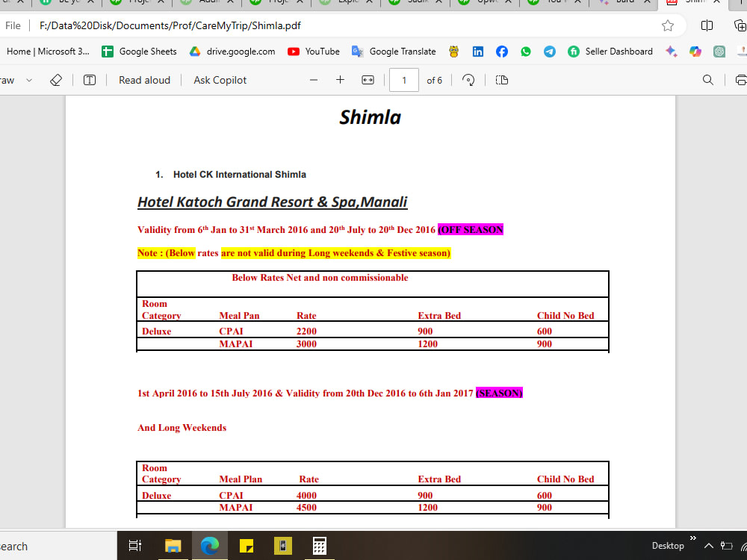Click the taskbar Search box
This screenshot has width=747, height=560.
coord(58,546)
